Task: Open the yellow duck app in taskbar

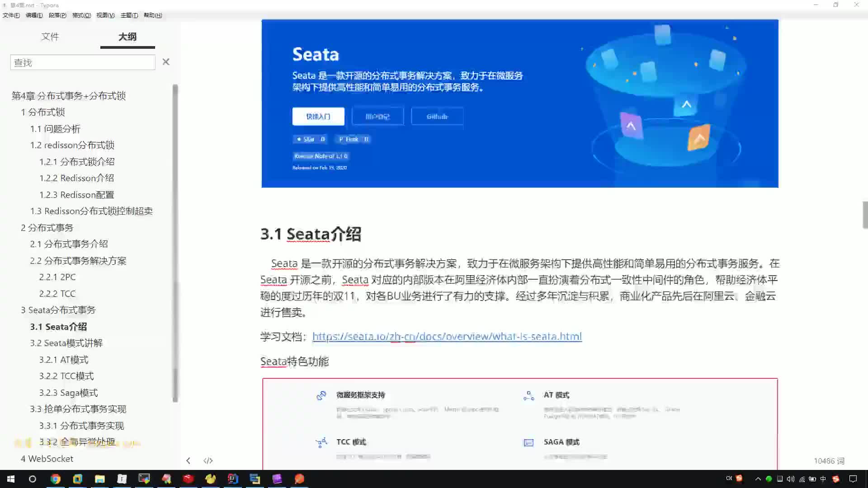Action: tap(211, 479)
